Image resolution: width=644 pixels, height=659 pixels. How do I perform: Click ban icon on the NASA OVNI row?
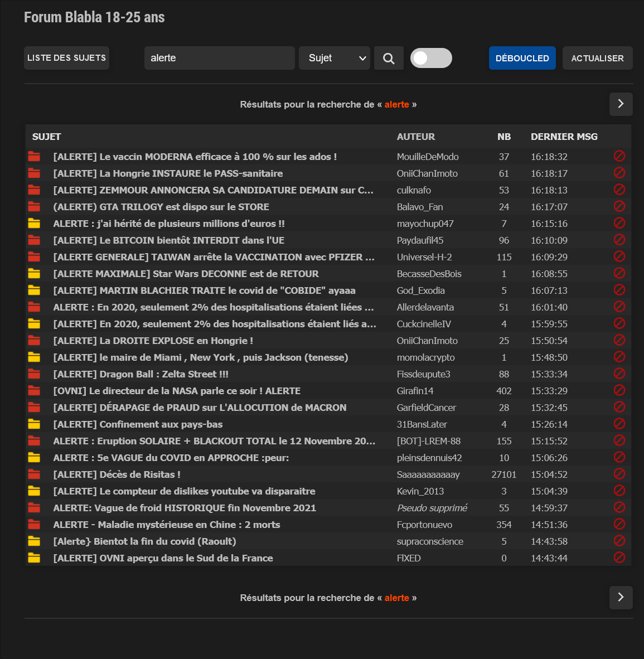[x=619, y=390]
